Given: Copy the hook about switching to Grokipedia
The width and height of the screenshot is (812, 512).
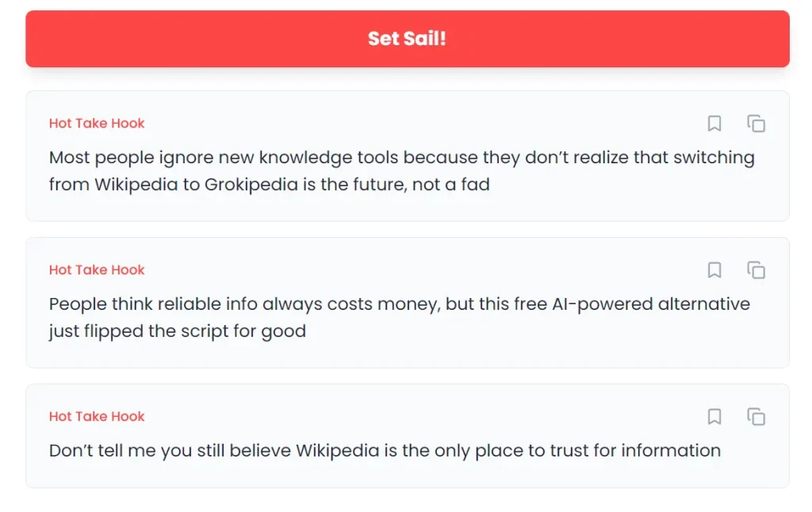Looking at the screenshot, I should [x=756, y=124].
